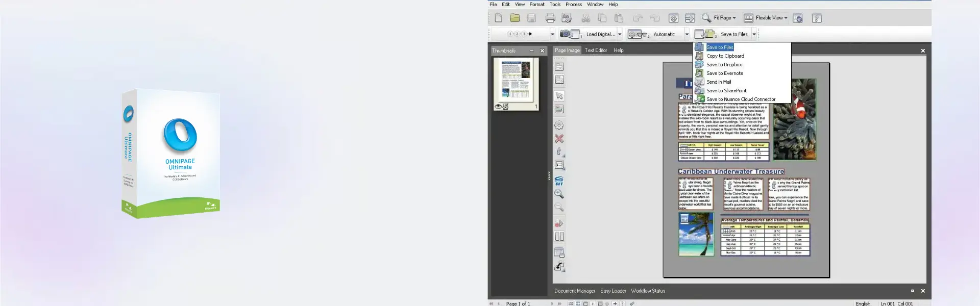Image resolution: width=980 pixels, height=306 pixels.
Task: Toggle the eye icon on page thumbnail
Action: click(498, 107)
